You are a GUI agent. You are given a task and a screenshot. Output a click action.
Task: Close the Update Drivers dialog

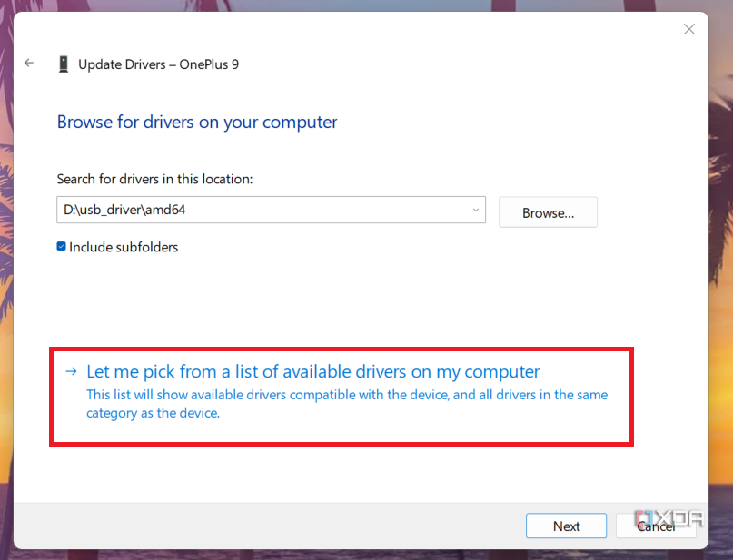(689, 29)
